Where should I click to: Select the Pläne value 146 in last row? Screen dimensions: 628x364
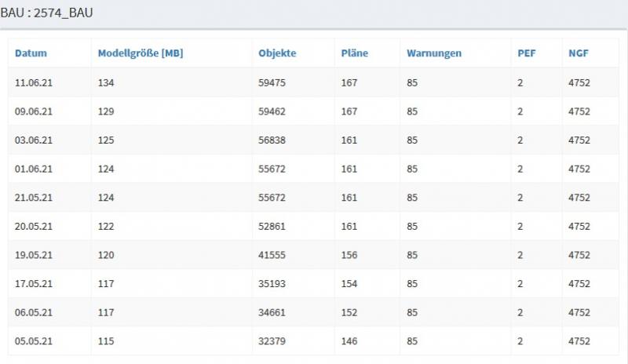coord(349,341)
